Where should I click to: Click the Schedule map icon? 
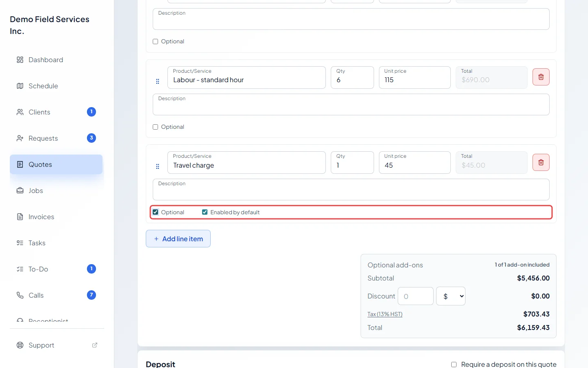pyautogui.click(x=20, y=86)
